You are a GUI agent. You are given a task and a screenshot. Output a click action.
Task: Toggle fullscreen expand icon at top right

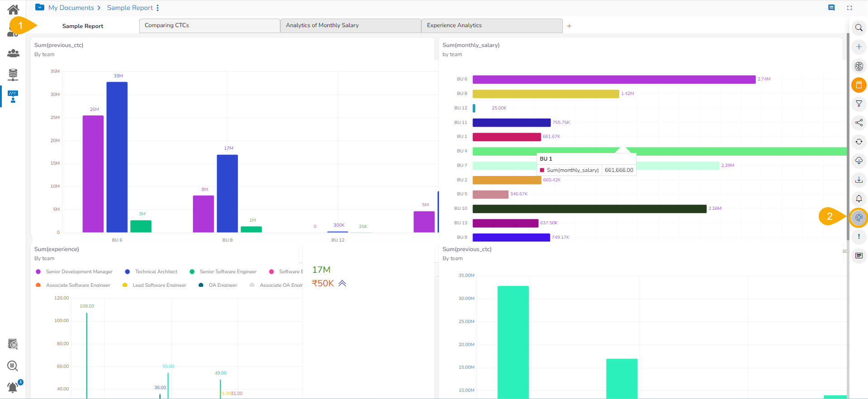[x=849, y=8]
